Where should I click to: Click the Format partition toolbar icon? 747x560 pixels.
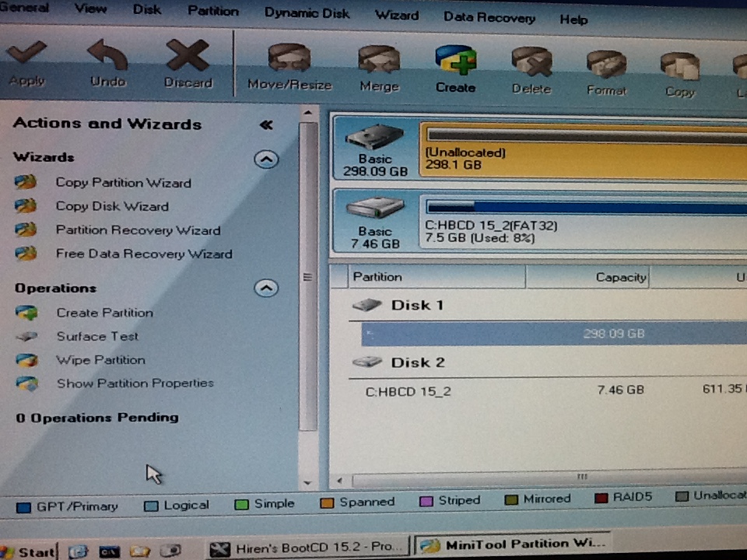click(x=606, y=64)
